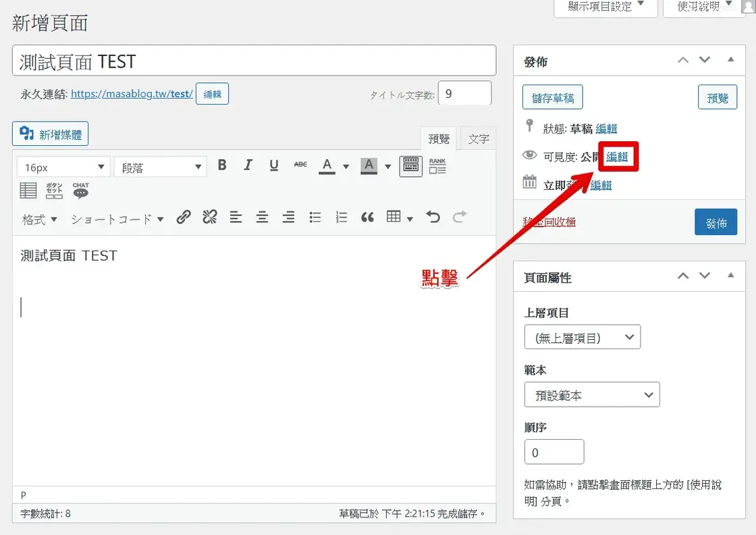Align text right
Image resolution: width=756 pixels, height=535 pixels.
click(x=288, y=218)
